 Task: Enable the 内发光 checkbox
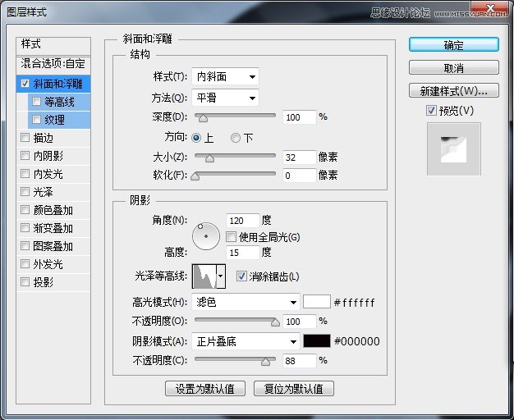[25, 174]
